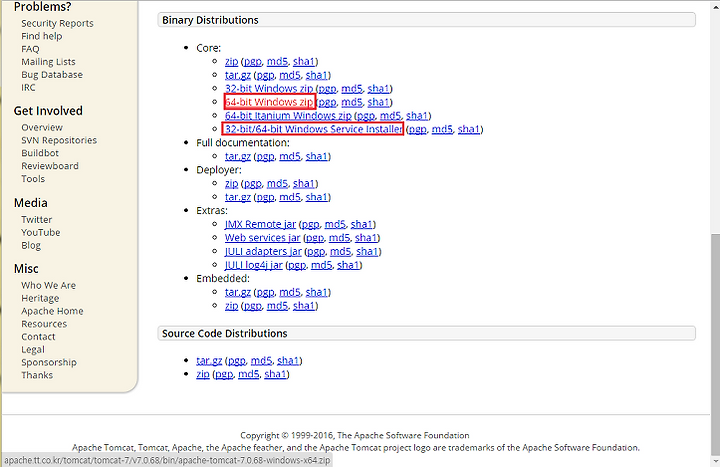
Task: Open Mailing Lists sidebar link
Action: tap(48, 62)
